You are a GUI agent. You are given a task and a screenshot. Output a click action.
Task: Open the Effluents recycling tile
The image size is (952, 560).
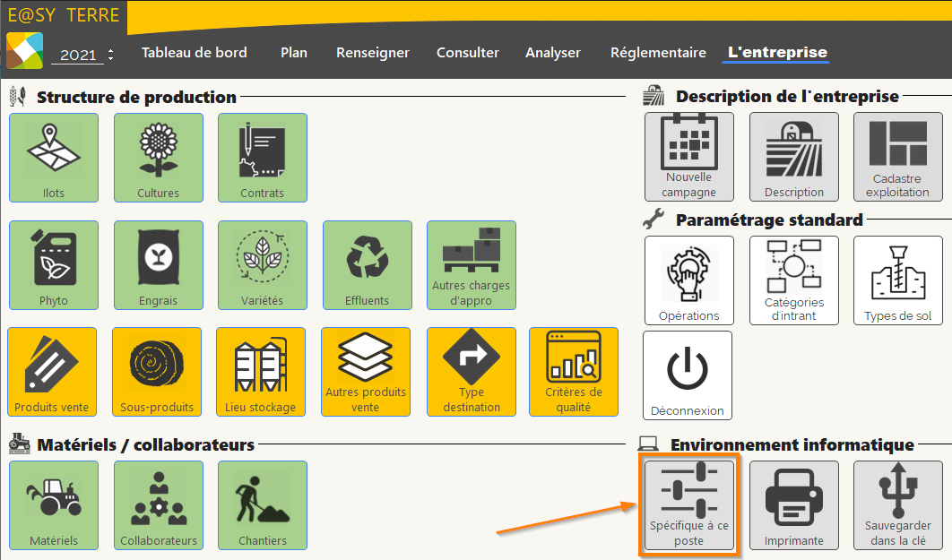pyautogui.click(x=368, y=265)
